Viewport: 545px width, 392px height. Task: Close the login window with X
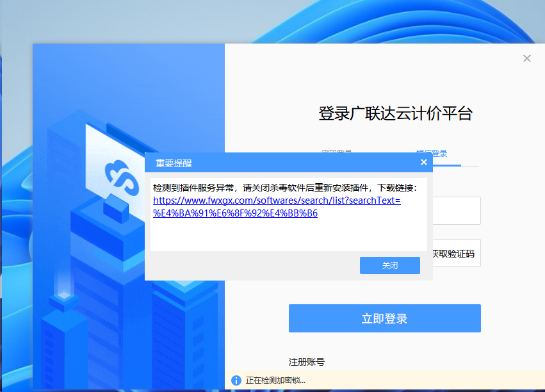tap(527, 58)
